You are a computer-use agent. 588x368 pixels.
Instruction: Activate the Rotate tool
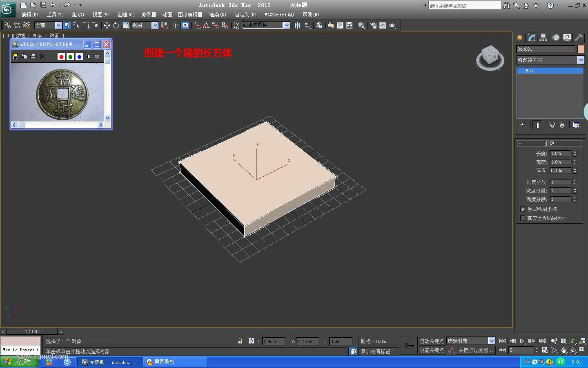(x=116, y=25)
